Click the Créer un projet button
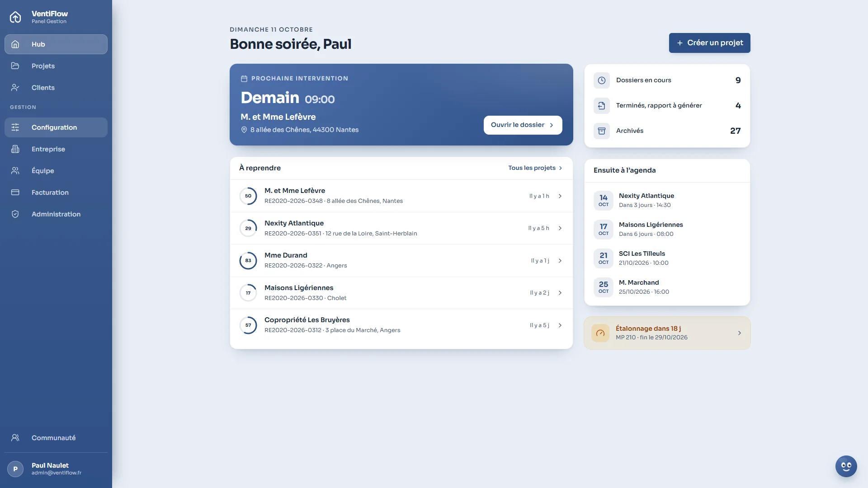Image resolution: width=868 pixels, height=488 pixels. click(710, 43)
